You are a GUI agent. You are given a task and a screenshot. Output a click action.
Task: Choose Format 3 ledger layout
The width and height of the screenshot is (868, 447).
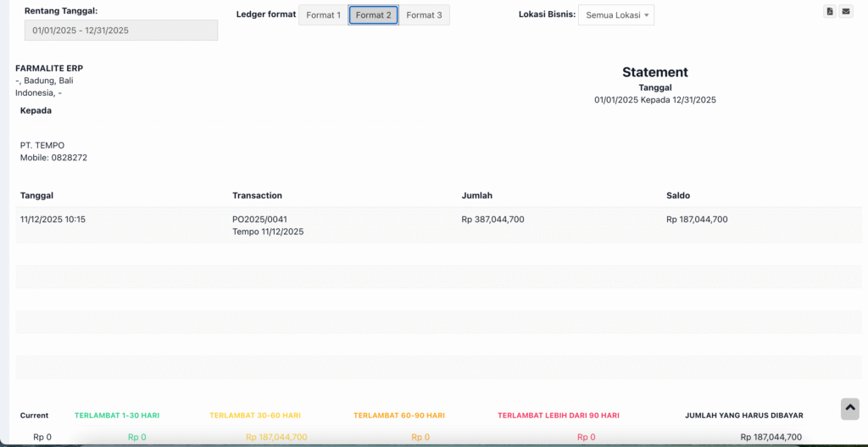pyautogui.click(x=424, y=15)
